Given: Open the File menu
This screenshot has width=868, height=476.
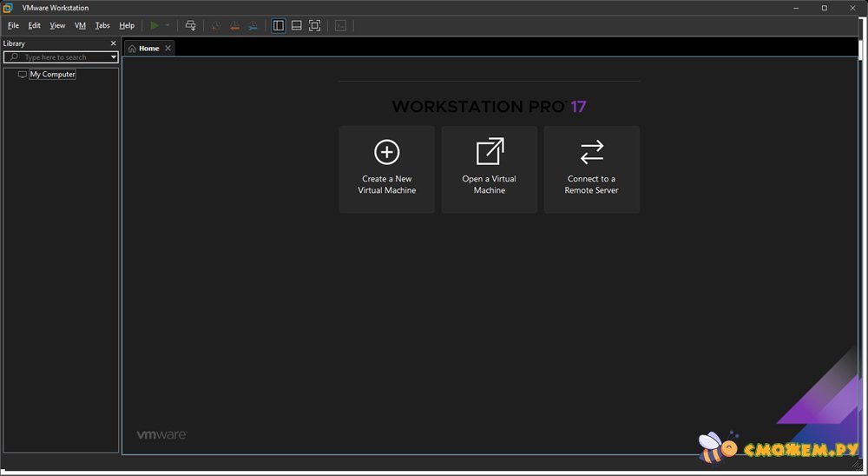Looking at the screenshot, I should coord(13,26).
